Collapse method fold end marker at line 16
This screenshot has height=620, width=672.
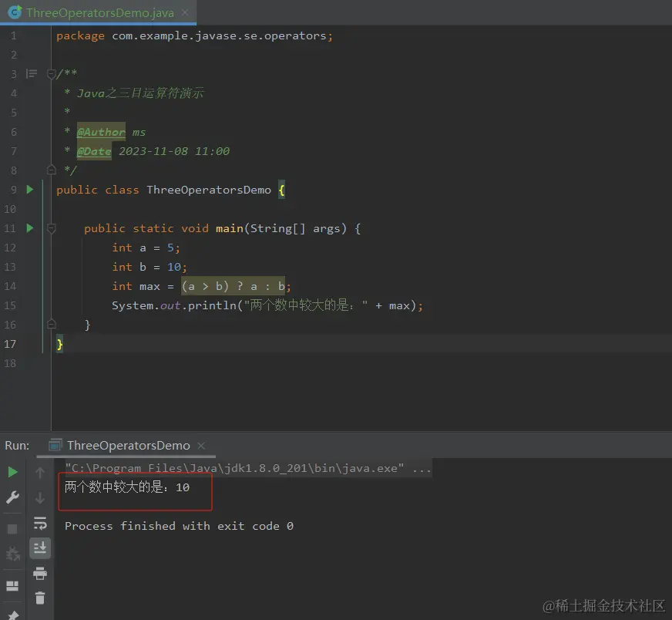coord(51,324)
